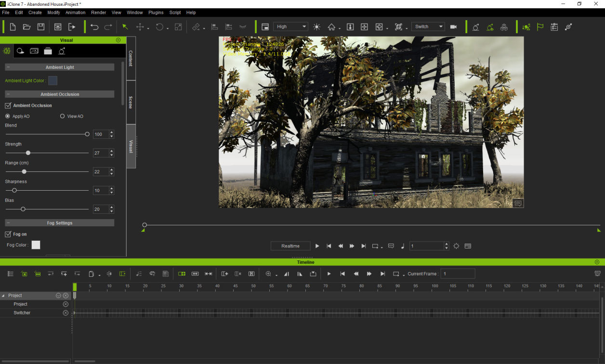The height and width of the screenshot is (364, 605).
Task: Play the project from the viewport playbar
Action: click(x=317, y=246)
